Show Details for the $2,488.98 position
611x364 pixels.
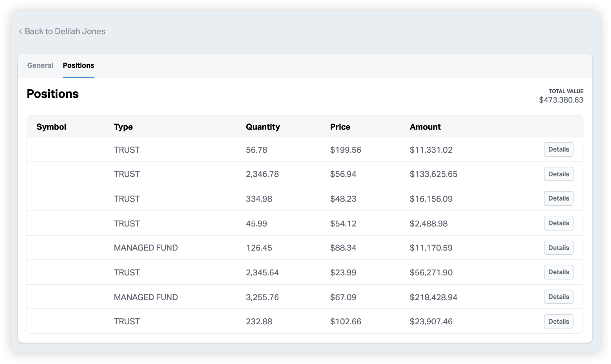click(x=558, y=223)
